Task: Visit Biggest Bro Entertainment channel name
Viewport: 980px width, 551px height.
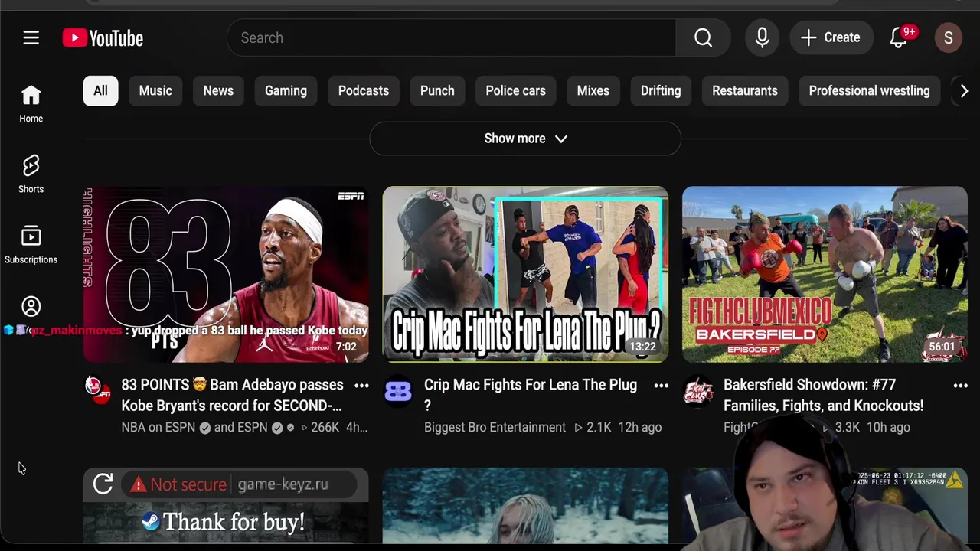Action: (495, 427)
